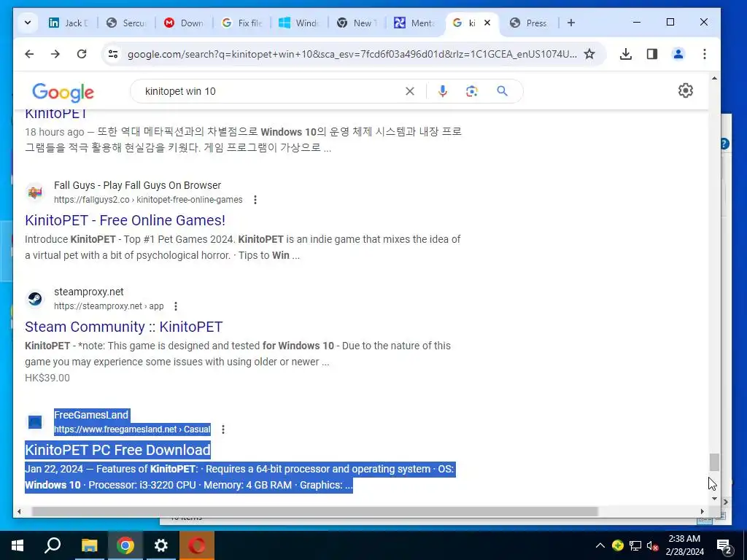Switch to Down tab with red icon
Screen dimensions: 747x560
click(x=185, y=23)
